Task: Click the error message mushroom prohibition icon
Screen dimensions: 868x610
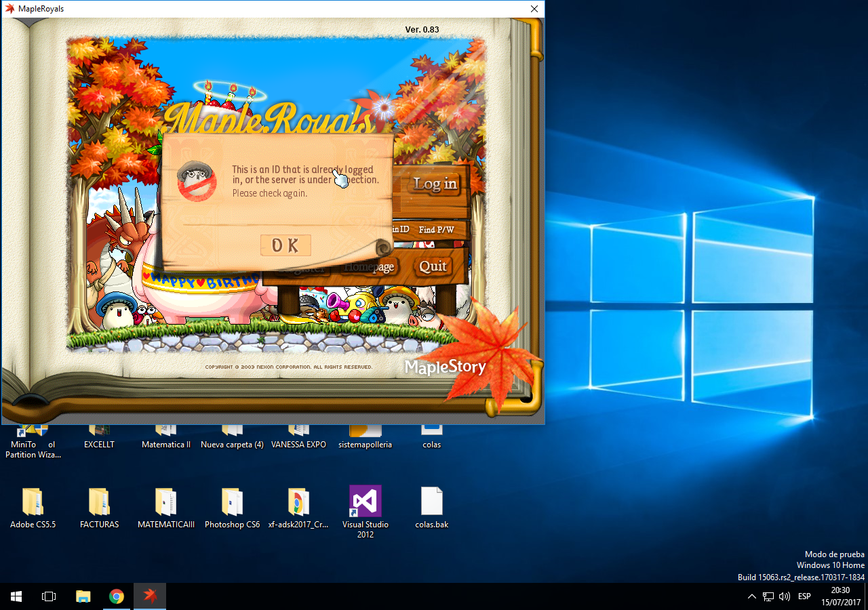Action: click(x=197, y=182)
